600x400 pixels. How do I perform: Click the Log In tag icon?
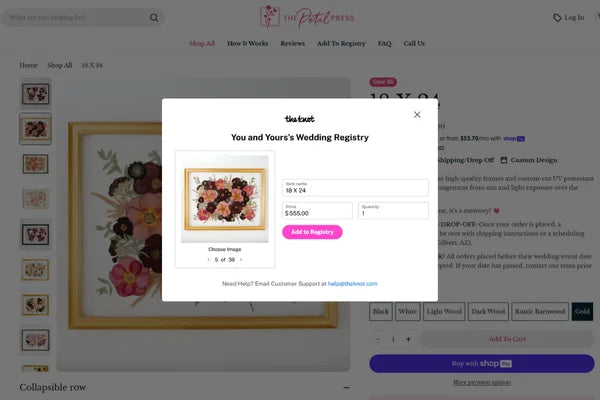tap(557, 18)
